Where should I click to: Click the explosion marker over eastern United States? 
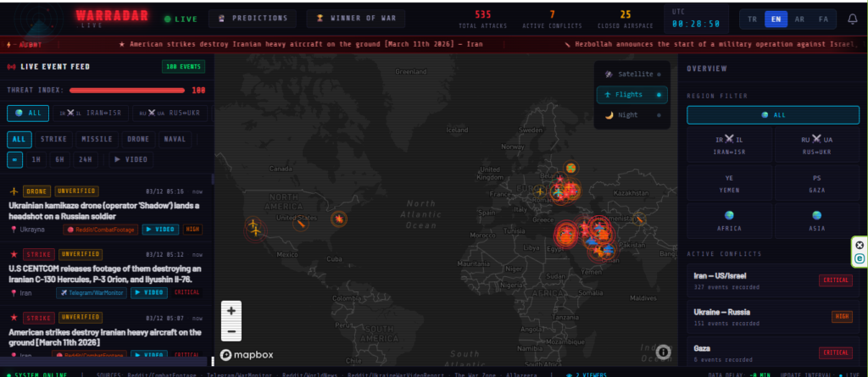338,220
